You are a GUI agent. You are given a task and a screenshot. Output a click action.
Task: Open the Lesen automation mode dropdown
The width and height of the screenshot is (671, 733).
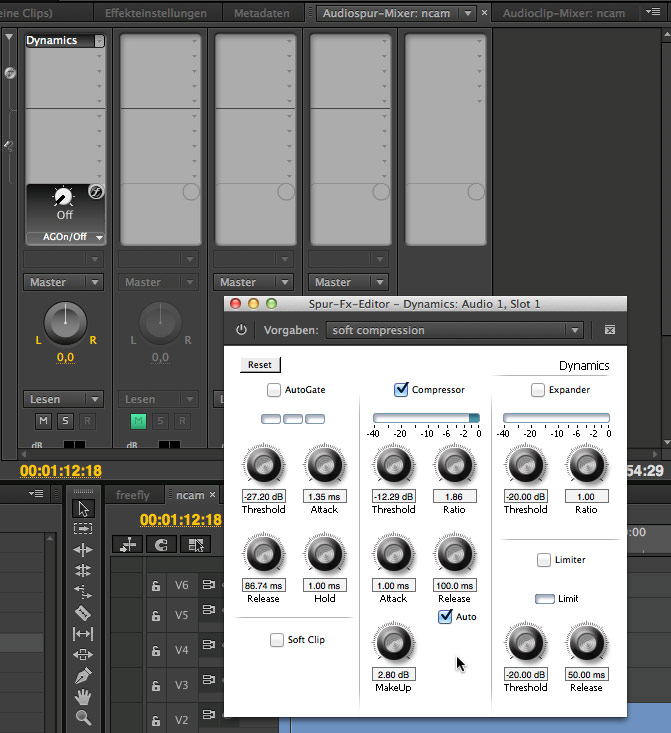pyautogui.click(x=64, y=399)
